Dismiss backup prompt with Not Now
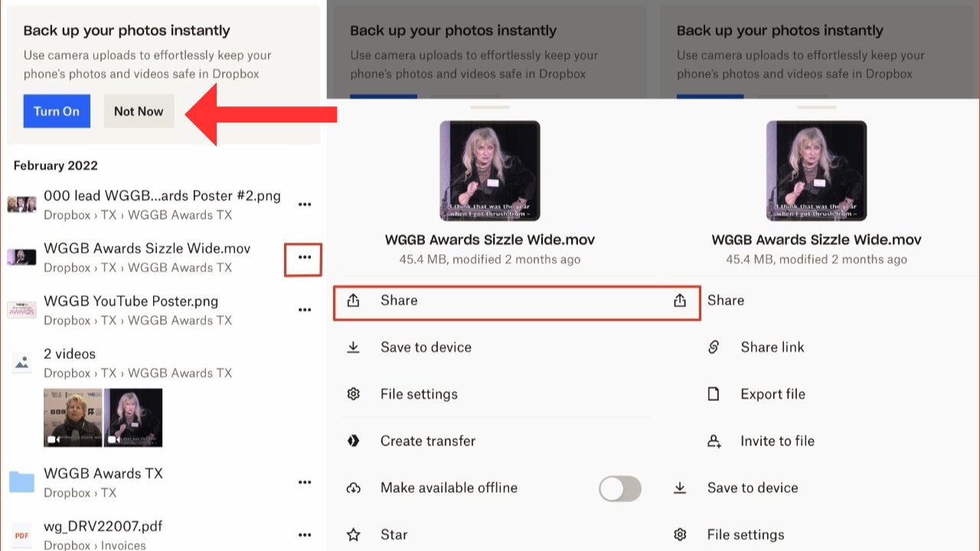980x551 pixels. pyautogui.click(x=139, y=111)
